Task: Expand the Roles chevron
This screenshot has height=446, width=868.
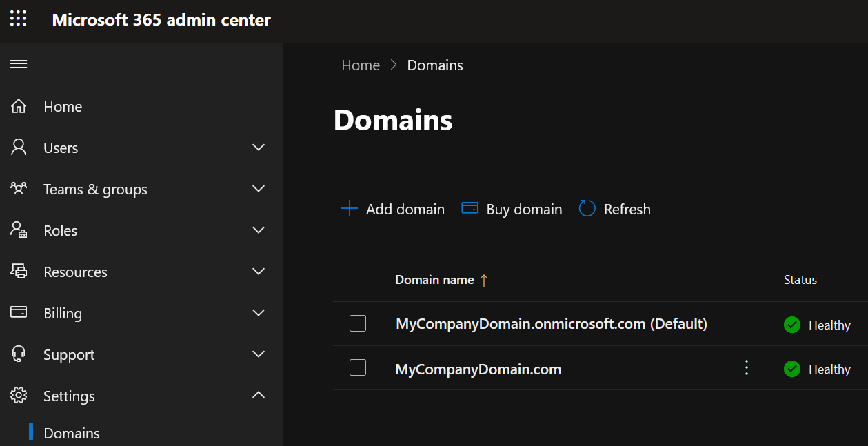Action: (259, 230)
